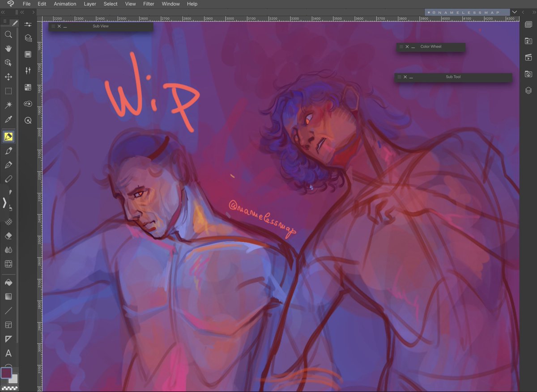Select the highlighted yellow Pen tool
This screenshot has height=392, width=537.
coord(8,136)
